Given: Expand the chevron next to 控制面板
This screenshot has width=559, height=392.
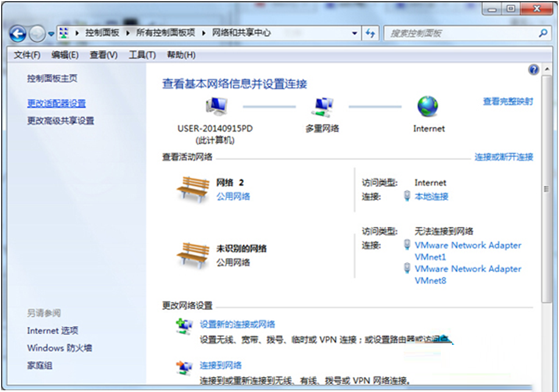Looking at the screenshot, I should tap(127, 33).
